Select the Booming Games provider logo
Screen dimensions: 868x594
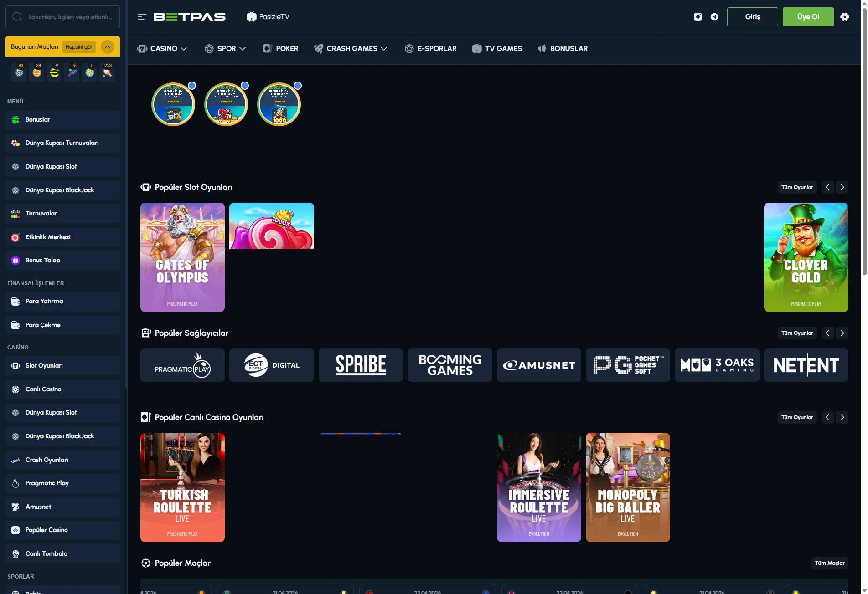(450, 365)
